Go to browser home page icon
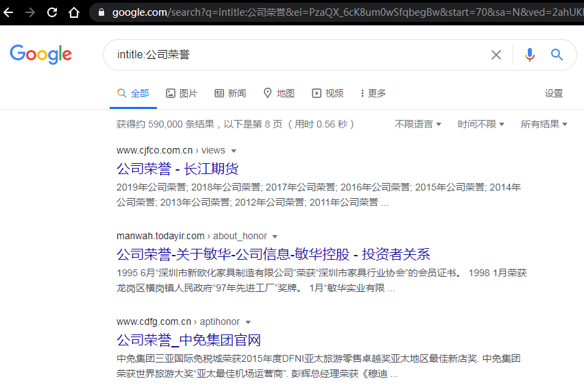Viewport: 584px width, 392px height. tap(73, 12)
